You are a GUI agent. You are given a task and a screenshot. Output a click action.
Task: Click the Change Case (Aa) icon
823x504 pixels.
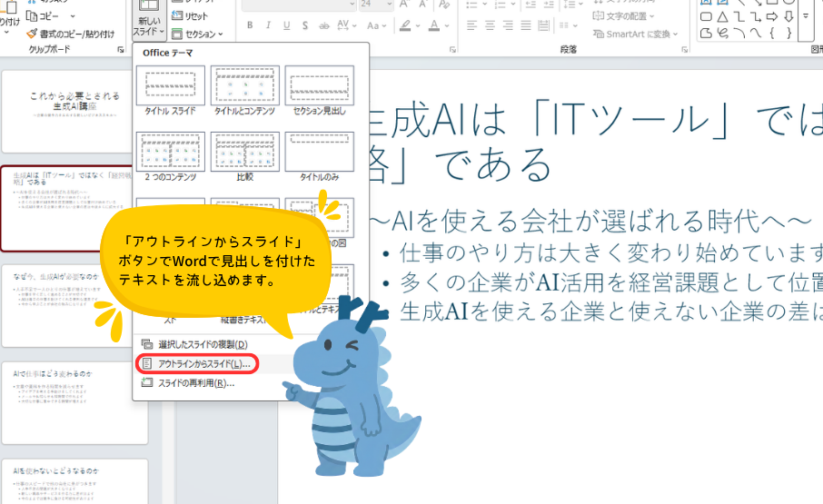coord(372,25)
